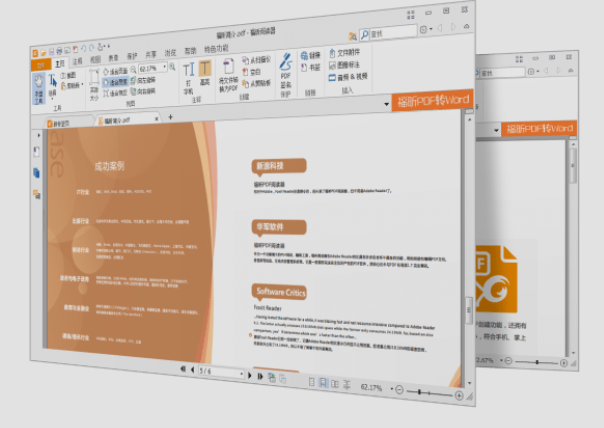Jump to the last page in status bar

[x=260, y=376]
